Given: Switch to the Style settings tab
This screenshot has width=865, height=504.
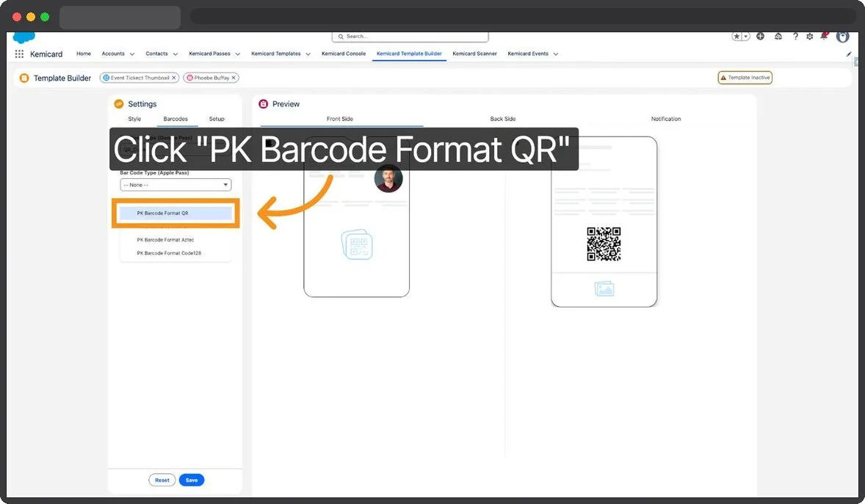Looking at the screenshot, I should tap(134, 119).
